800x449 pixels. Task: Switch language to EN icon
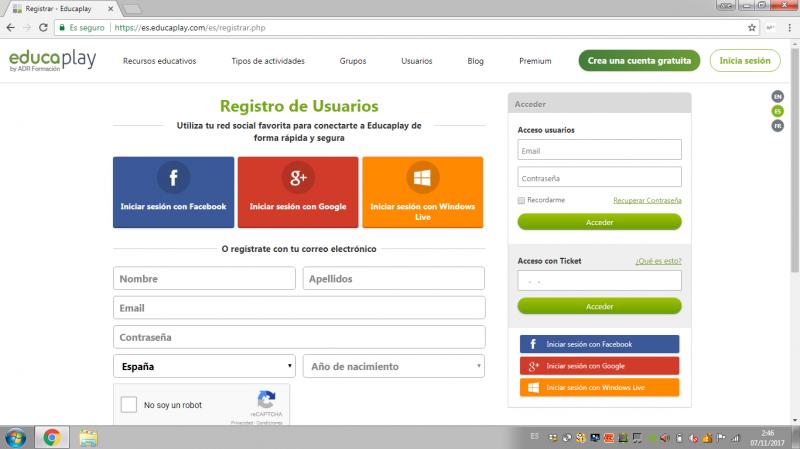tap(778, 96)
